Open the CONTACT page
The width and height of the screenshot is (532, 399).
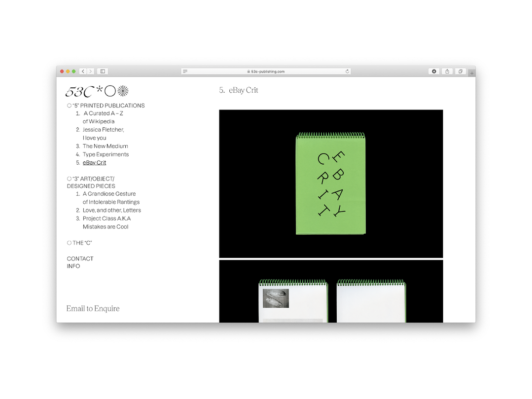[x=80, y=258]
